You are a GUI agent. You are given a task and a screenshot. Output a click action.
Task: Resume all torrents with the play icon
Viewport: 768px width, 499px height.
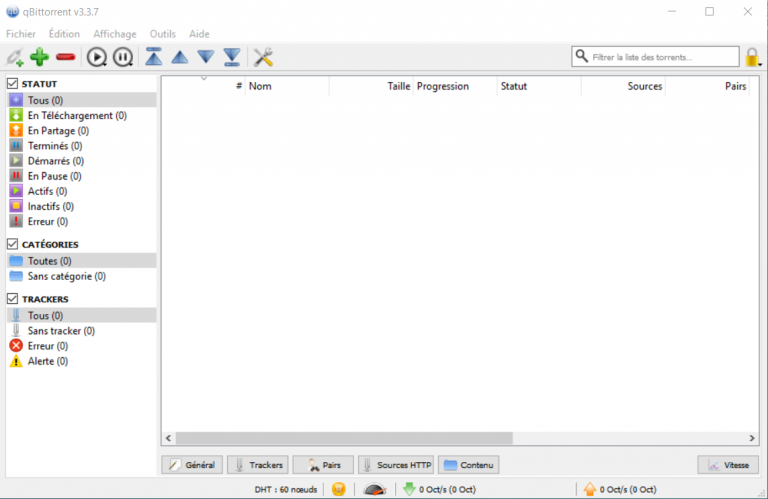[96, 57]
